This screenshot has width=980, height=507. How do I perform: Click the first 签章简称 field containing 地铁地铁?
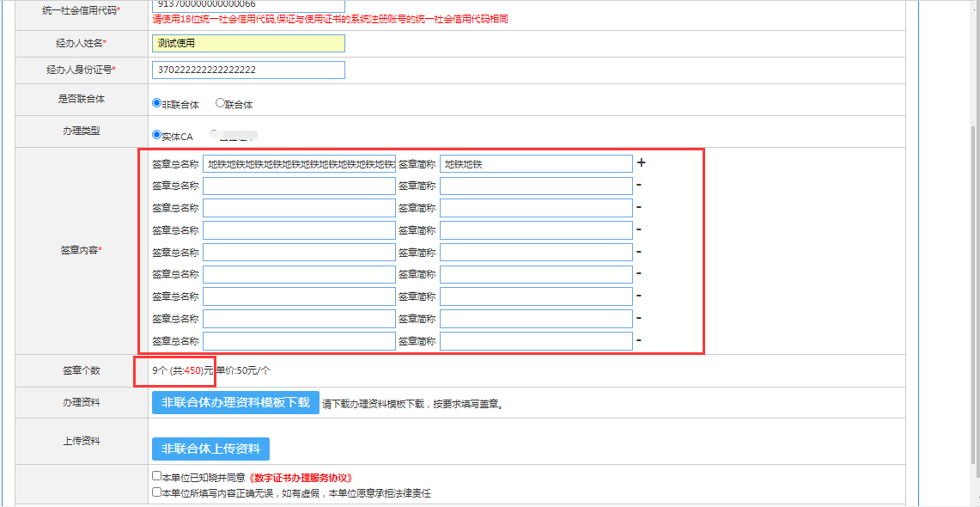pos(536,163)
